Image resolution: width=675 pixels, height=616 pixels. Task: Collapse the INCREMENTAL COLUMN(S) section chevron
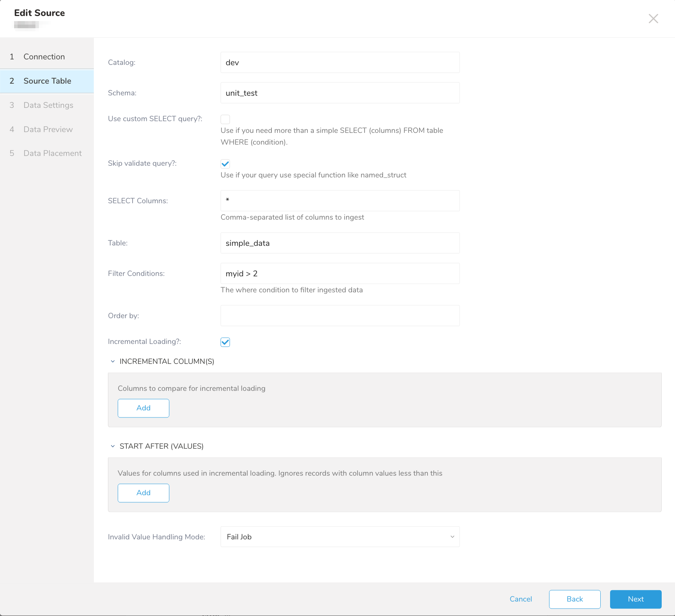click(113, 362)
